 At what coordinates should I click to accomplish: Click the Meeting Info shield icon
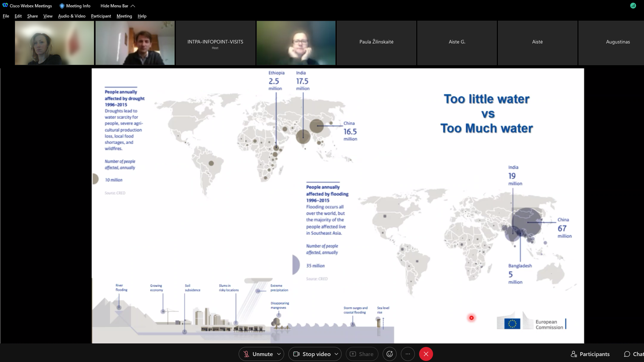tap(62, 6)
